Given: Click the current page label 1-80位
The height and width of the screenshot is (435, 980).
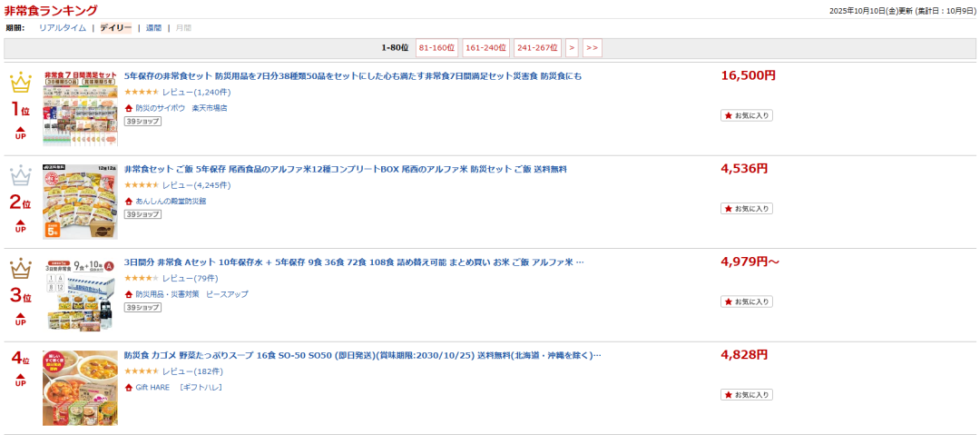Looking at the screenshot, I should pyautogui.click(x=395, y=48).
